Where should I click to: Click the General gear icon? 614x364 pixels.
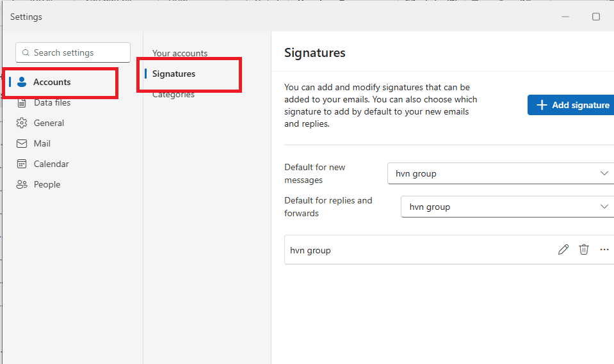coord(22,123)
